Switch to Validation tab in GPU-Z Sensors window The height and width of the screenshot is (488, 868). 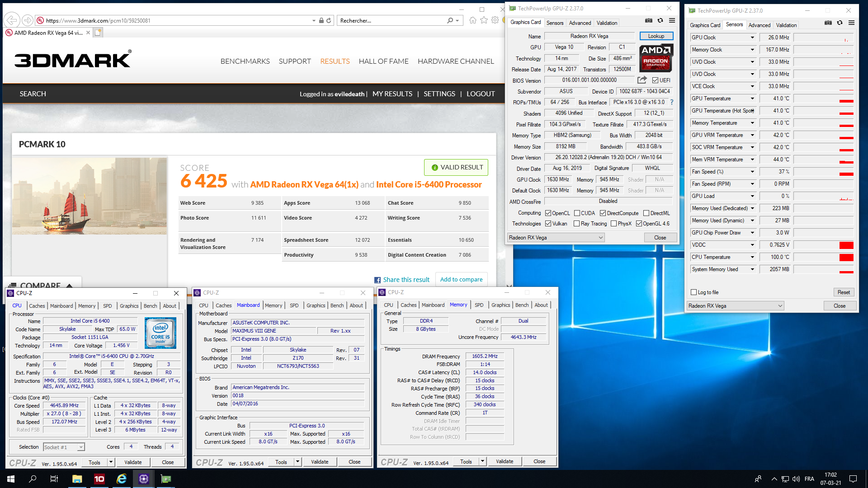[x=786, y=25]
